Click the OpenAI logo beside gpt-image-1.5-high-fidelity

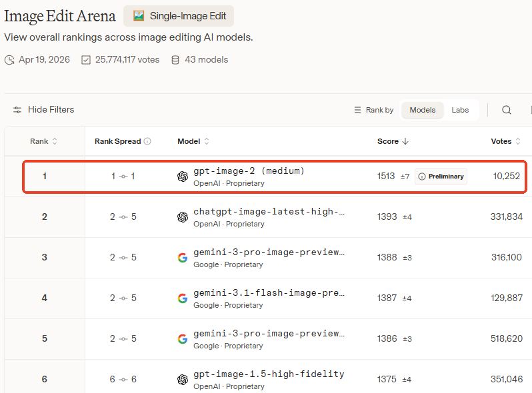pos(183,380)
